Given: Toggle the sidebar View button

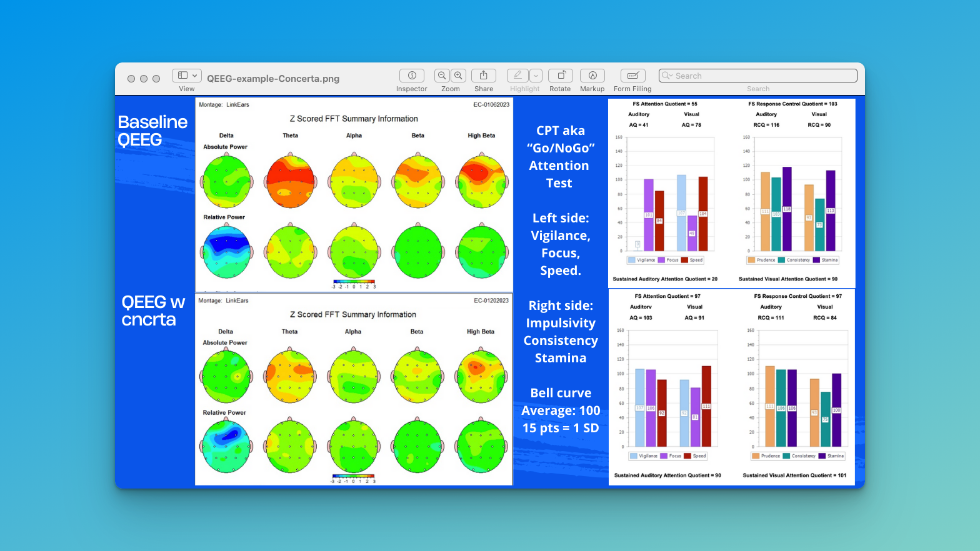Looking at the screenshot, I should coord(182,76).
